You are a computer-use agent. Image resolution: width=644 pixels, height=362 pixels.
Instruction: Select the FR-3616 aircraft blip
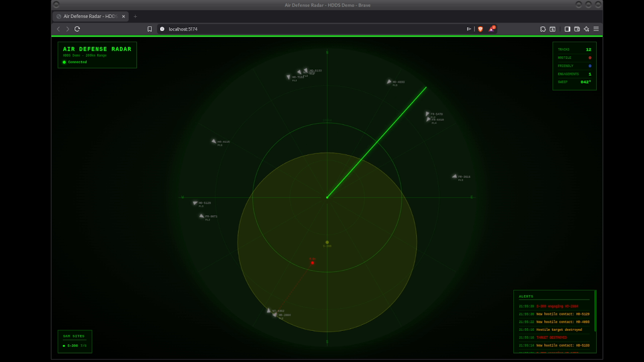454,176
